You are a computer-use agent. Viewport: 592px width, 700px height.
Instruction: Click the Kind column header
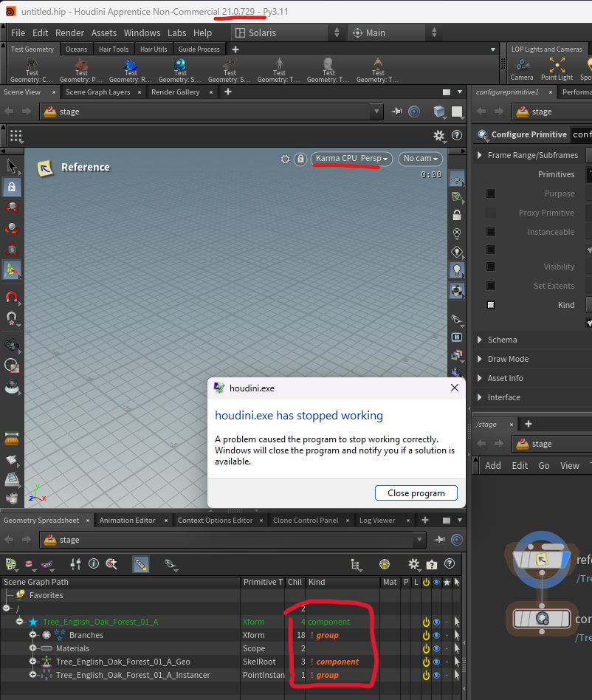click(x=343, y=582)
